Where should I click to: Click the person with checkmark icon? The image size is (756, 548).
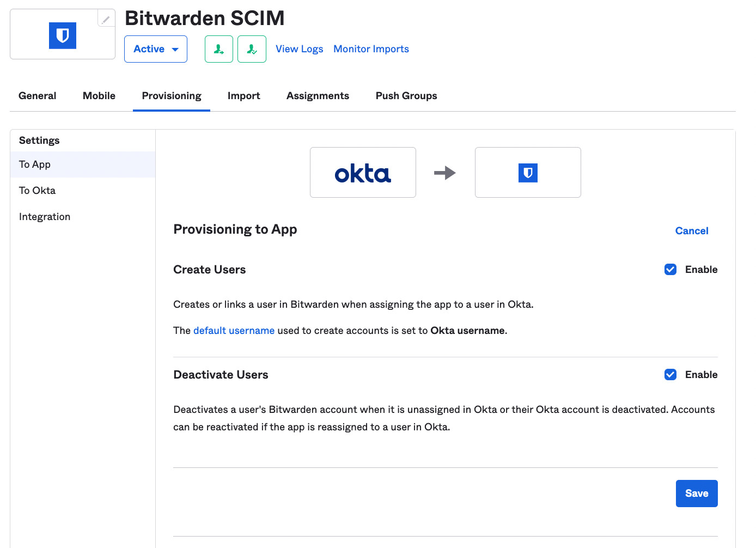click(252, 50)
